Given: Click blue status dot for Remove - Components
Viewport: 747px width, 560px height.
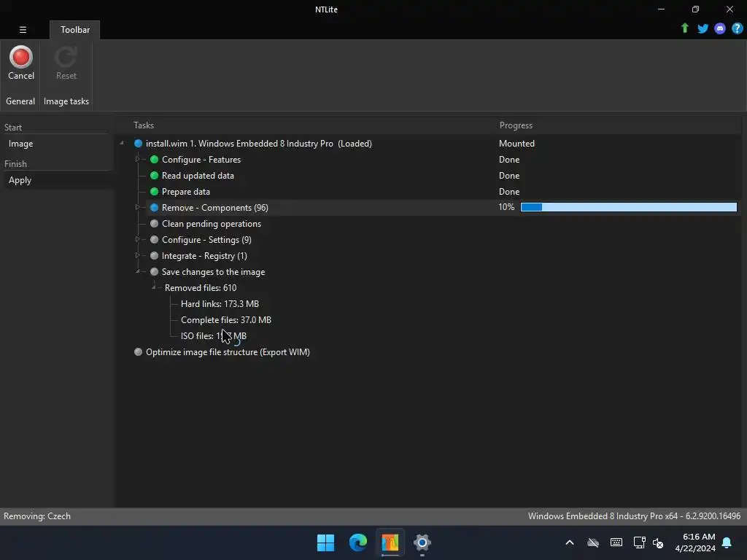Looking at the screenshot, I should [155, 208].
